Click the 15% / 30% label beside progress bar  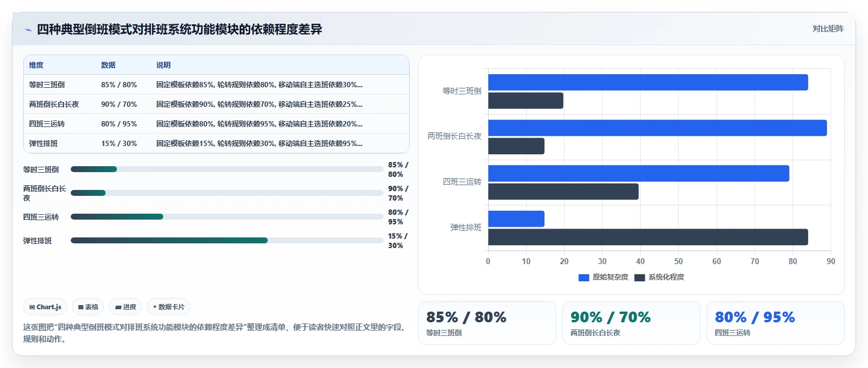[398, 241]
